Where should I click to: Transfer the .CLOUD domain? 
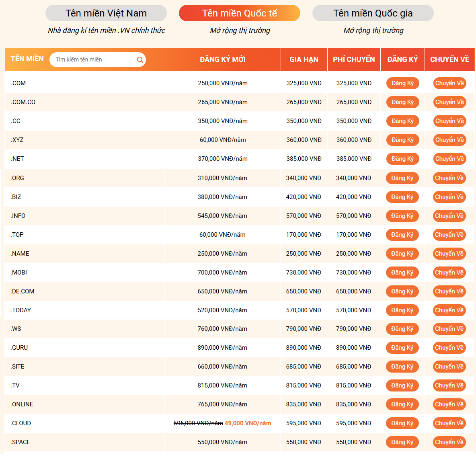pos(449,423)
